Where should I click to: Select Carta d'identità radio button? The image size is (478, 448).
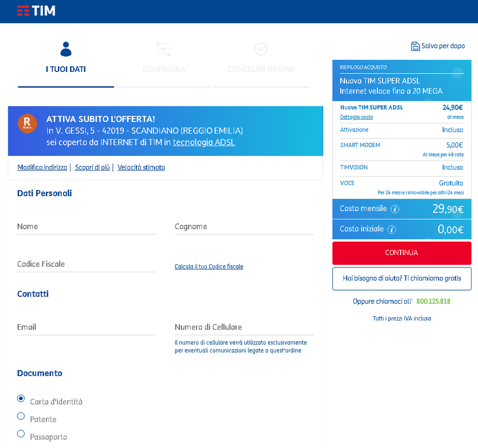click(21, 398)
